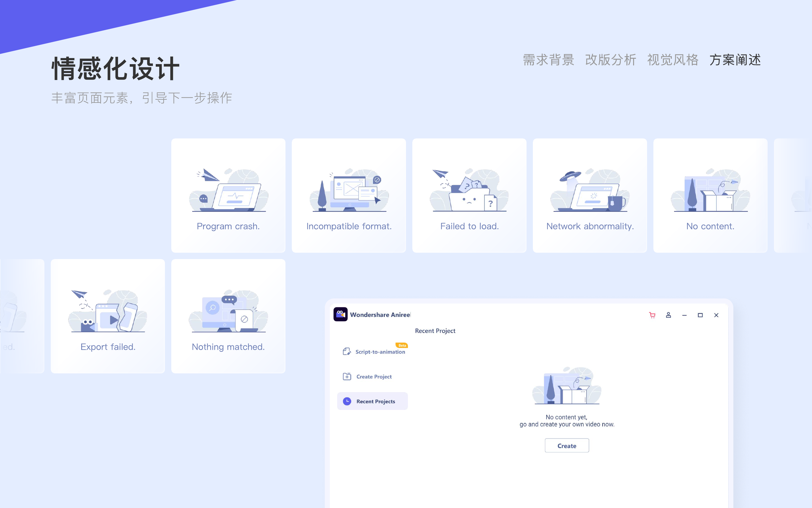Click the Wondershare Anireel app logo
Screen dimensions: 812x508
(340, 314)
